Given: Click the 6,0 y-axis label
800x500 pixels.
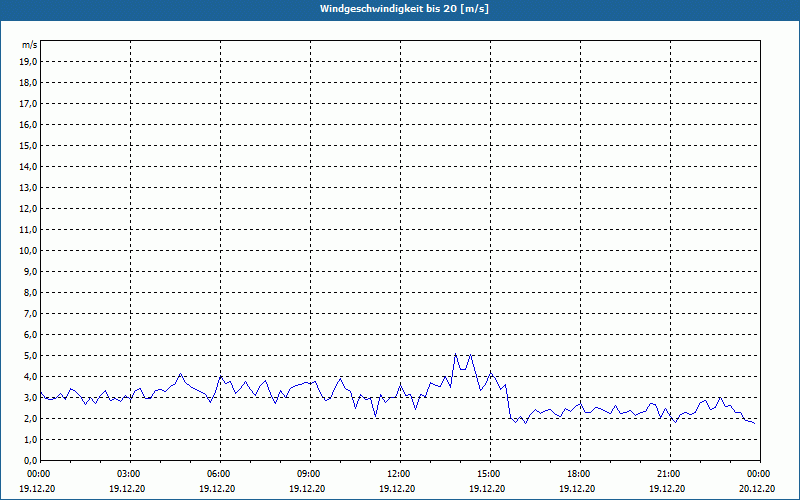Looking at the screenshot, I should coord(30,334).
